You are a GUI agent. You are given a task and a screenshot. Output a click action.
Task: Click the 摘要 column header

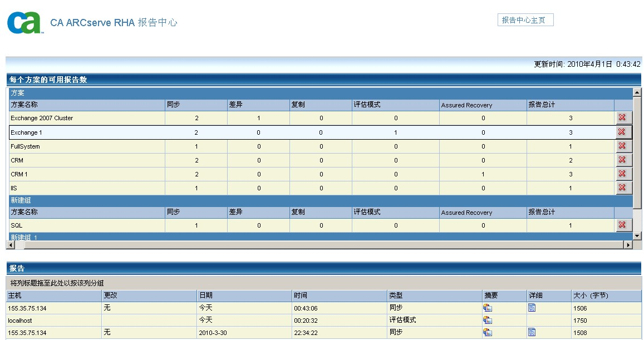(505, 295)
